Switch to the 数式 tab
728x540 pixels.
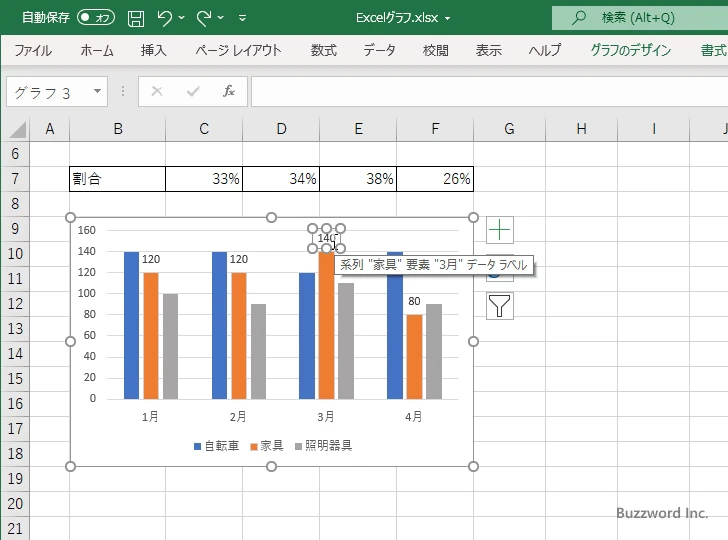(324, 50)
